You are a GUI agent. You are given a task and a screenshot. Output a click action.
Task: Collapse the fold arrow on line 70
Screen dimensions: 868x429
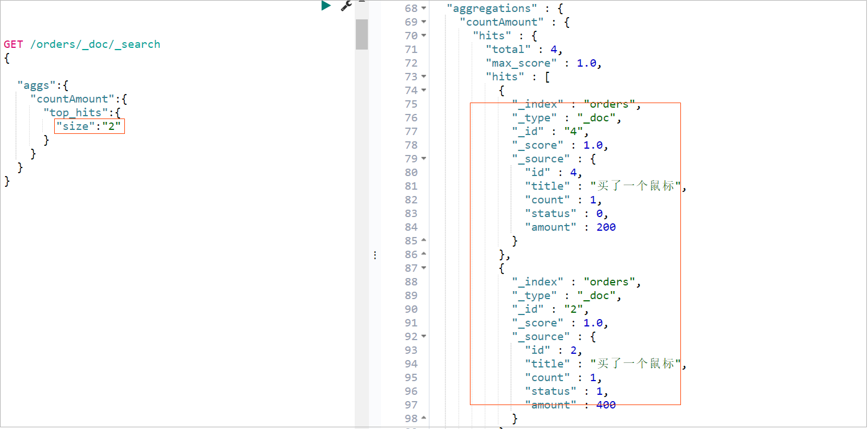[x=424, y=36]
